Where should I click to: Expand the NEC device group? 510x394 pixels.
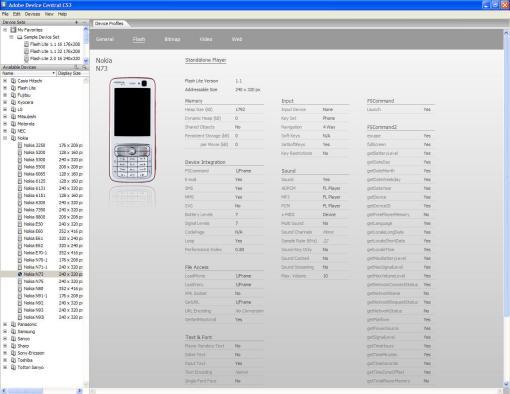(x=5, y=131)
